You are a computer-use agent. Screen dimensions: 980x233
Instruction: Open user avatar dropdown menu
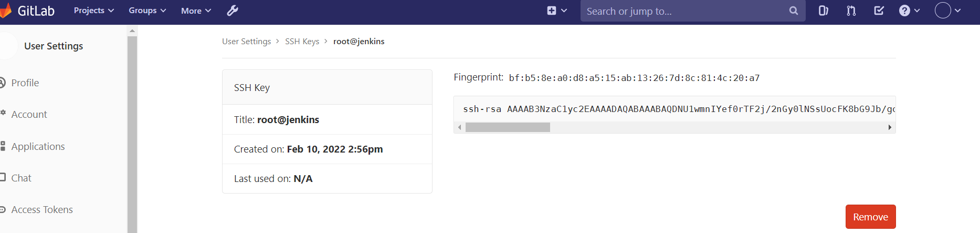click(x=947, y=11)
